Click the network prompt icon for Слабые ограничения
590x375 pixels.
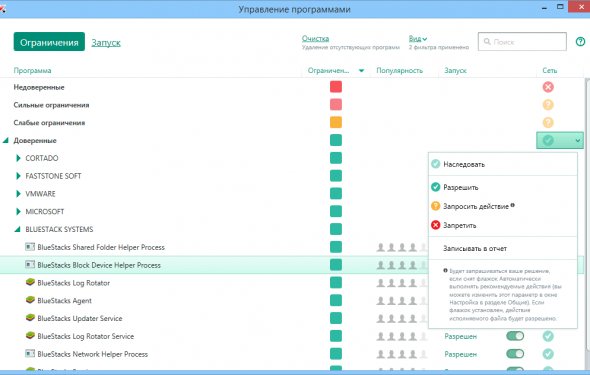548,122
